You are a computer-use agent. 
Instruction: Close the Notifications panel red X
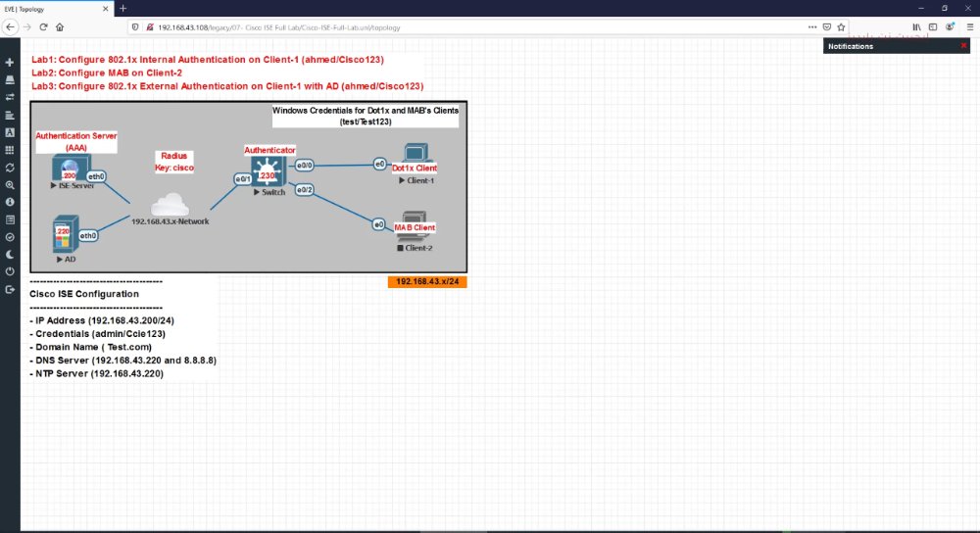click(963, 46)
